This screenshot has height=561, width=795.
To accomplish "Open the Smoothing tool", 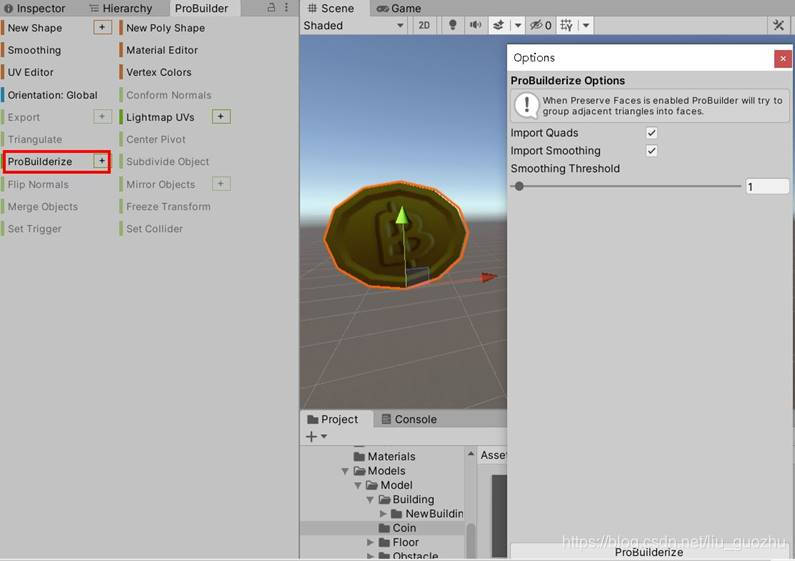I will tap(34, 50).
